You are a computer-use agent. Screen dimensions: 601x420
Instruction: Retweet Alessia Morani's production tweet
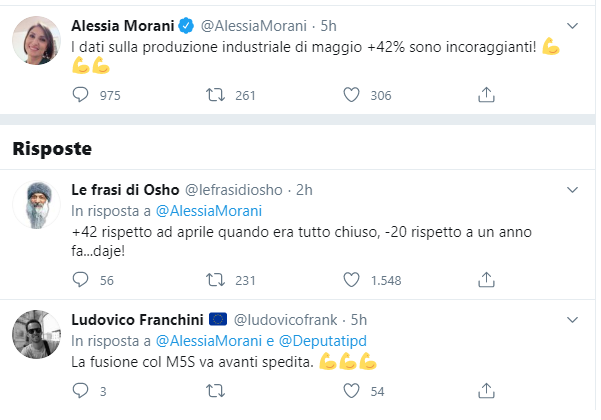[x=215, y=95]
